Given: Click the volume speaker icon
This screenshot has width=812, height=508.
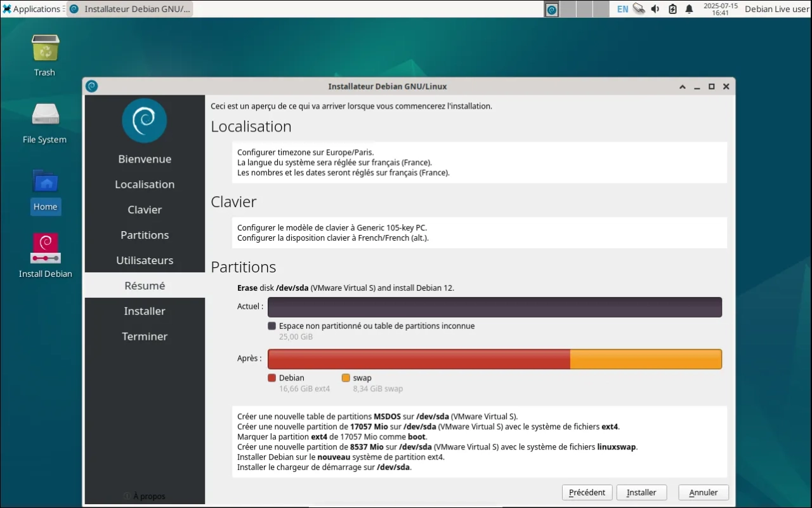Looking at the screenshot, I should tap(655, 9).
